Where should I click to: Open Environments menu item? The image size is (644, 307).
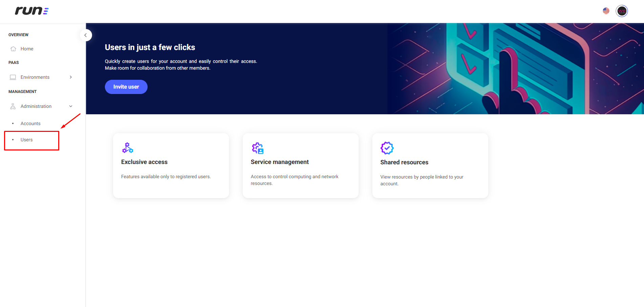(35, 77)
